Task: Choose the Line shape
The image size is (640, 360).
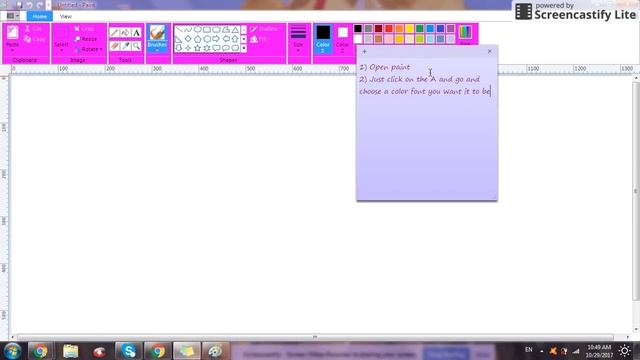Action: point(179,30)
